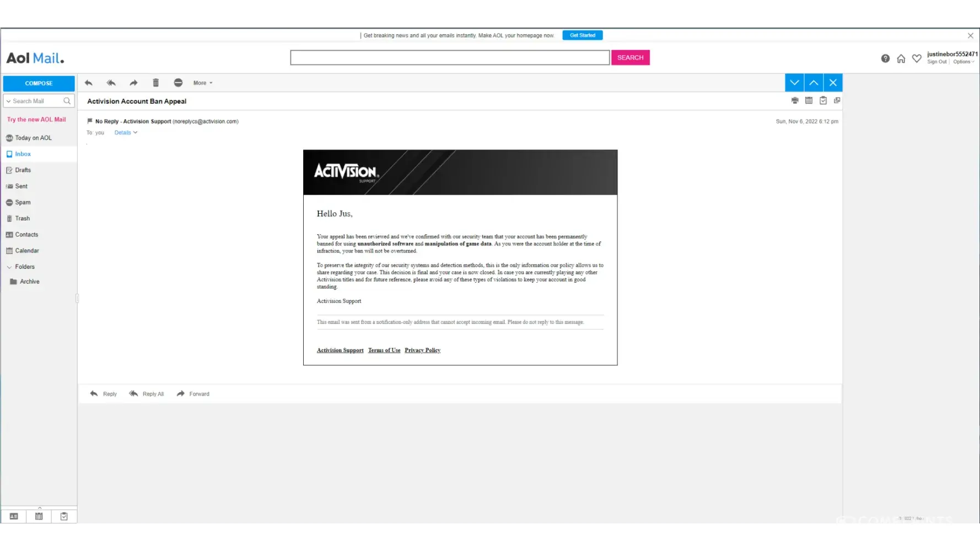Click the Try the new AOL Mail link
The height and width of the screenshot is (551, 980).
[x=36, y=120]
